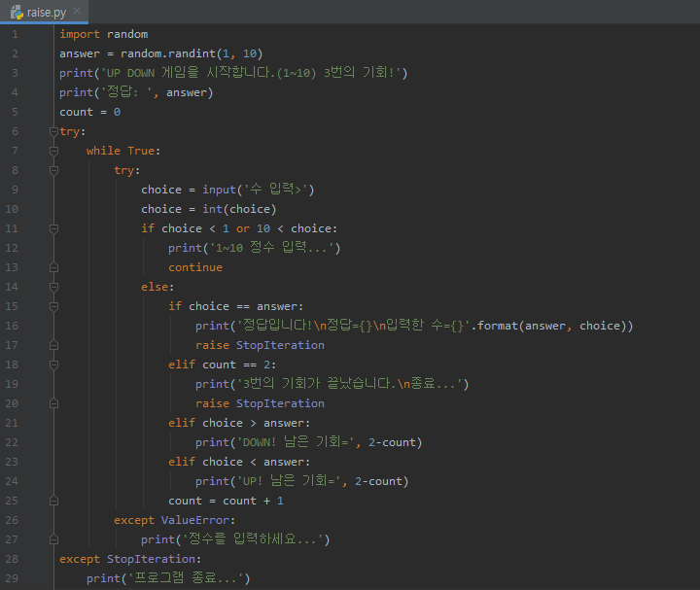Click line number 1 in the gutter
Viewport: 700px width, 590px height.
(15, 34)
